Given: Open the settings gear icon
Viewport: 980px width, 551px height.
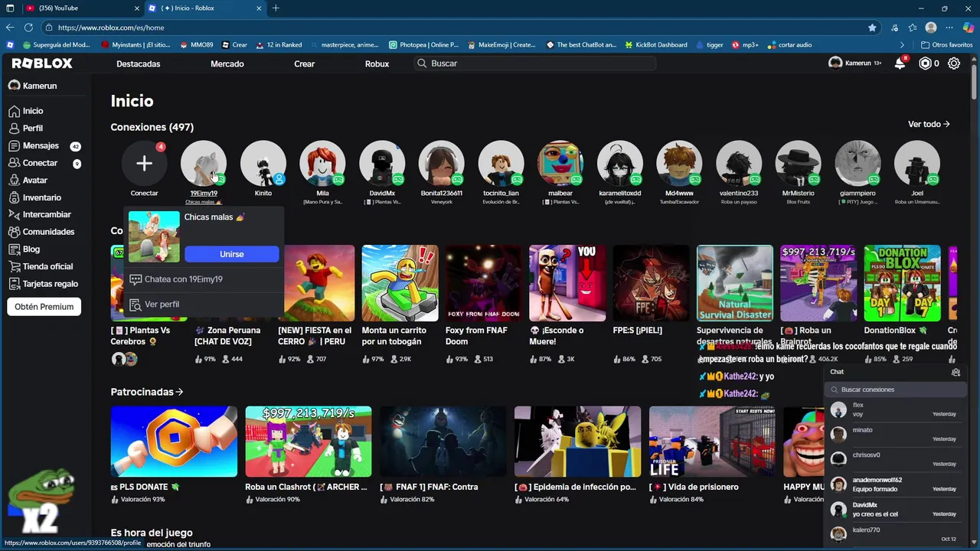Looking at the screenshot, I should (954, 64).
